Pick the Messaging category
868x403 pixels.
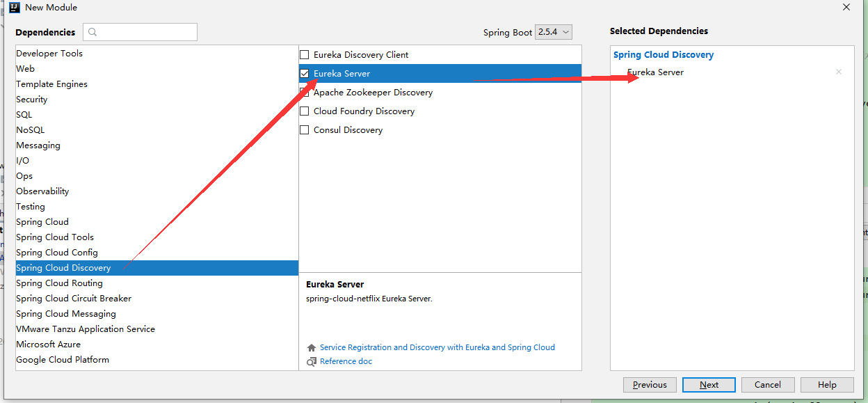coord(157,145)
